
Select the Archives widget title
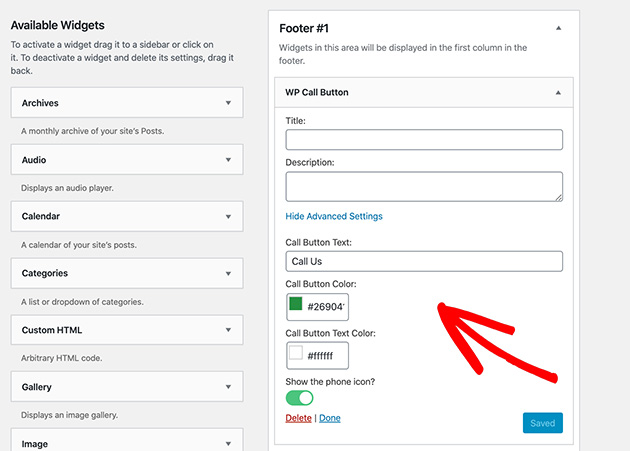(x=40, y=103)
